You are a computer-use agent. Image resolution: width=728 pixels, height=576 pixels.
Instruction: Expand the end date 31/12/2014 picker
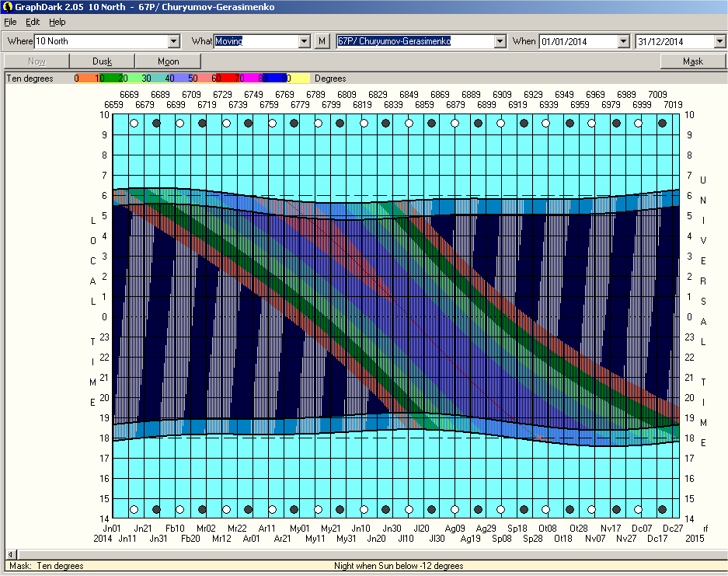pyautogui.click(x=719, y=41)
